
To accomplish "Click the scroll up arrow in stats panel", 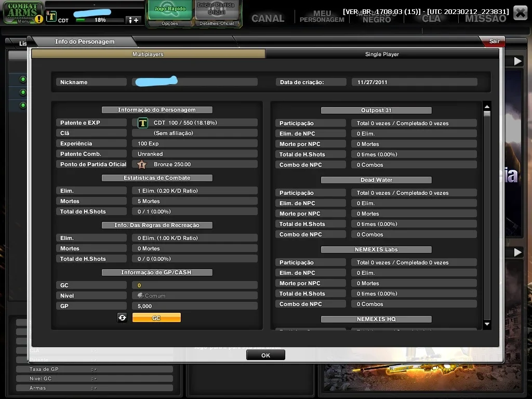I will pos(487,107).
